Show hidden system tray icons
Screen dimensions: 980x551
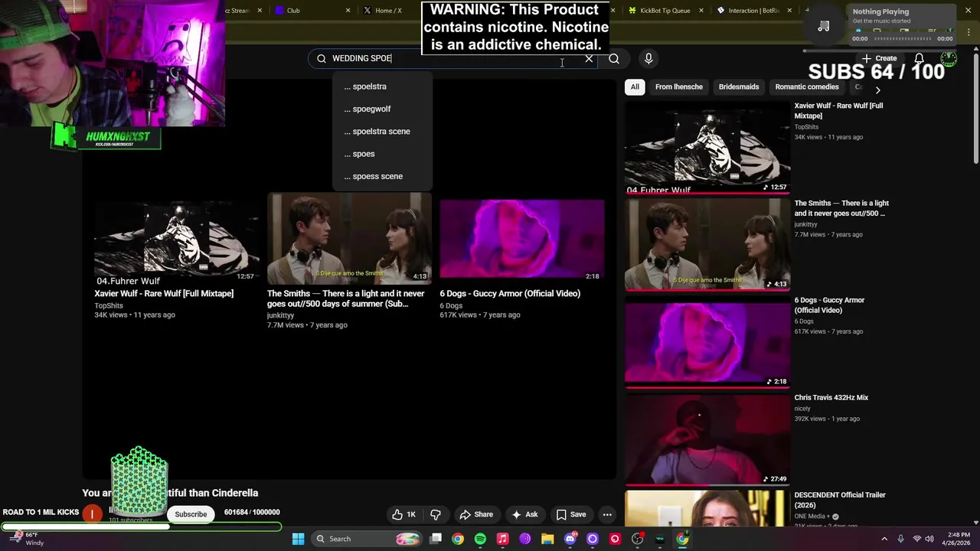pyautogui.click(x=884, y=539)
